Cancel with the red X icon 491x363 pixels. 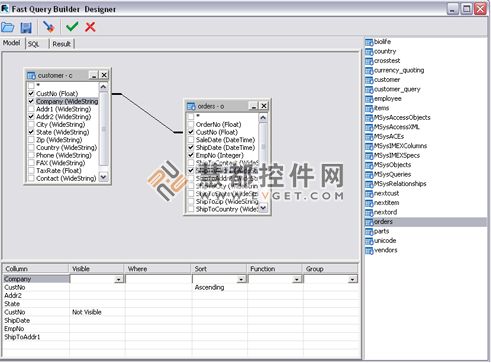(x=90, y=27)
